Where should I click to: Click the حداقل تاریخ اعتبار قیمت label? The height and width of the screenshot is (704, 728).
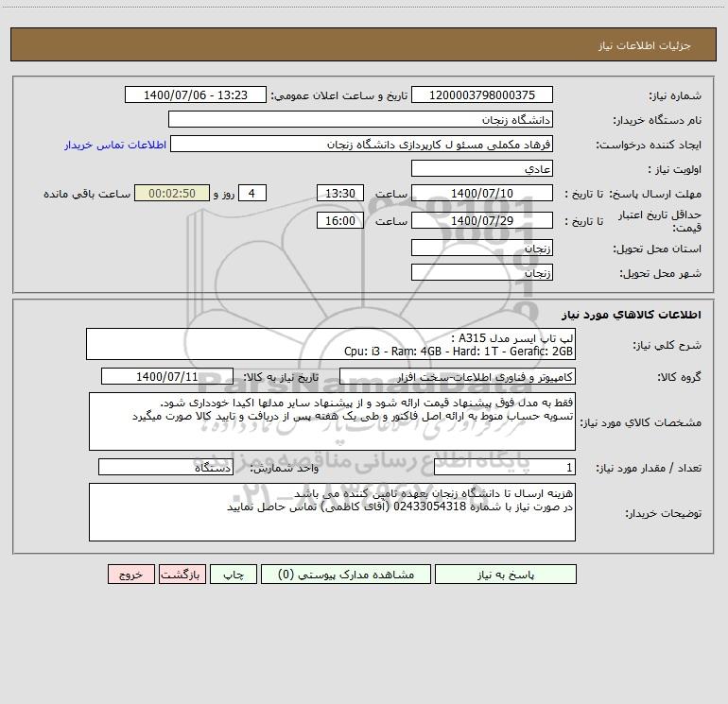point(660,221)
